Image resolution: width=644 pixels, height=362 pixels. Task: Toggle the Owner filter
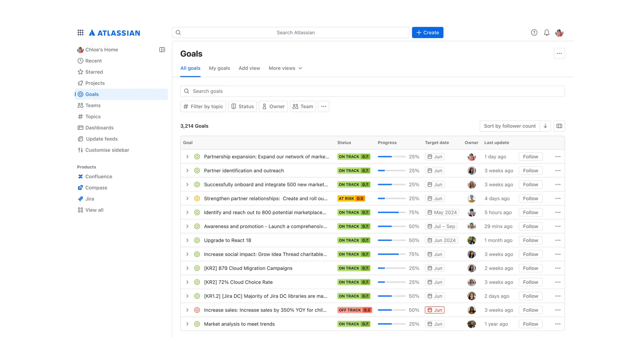pos(273,107)
